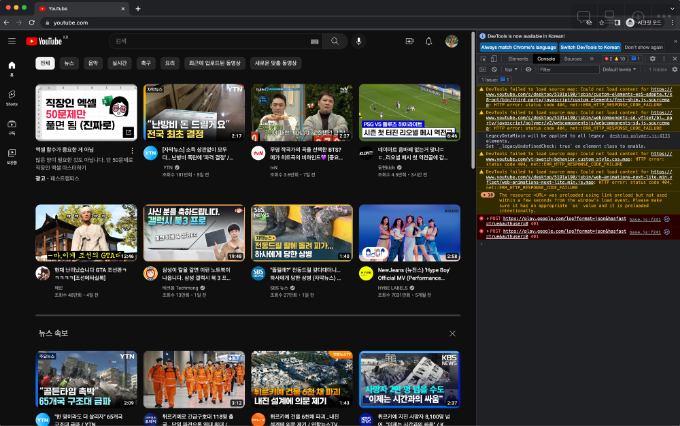
Task: Go to Home in the sidebar
Action: click(12, 68)
